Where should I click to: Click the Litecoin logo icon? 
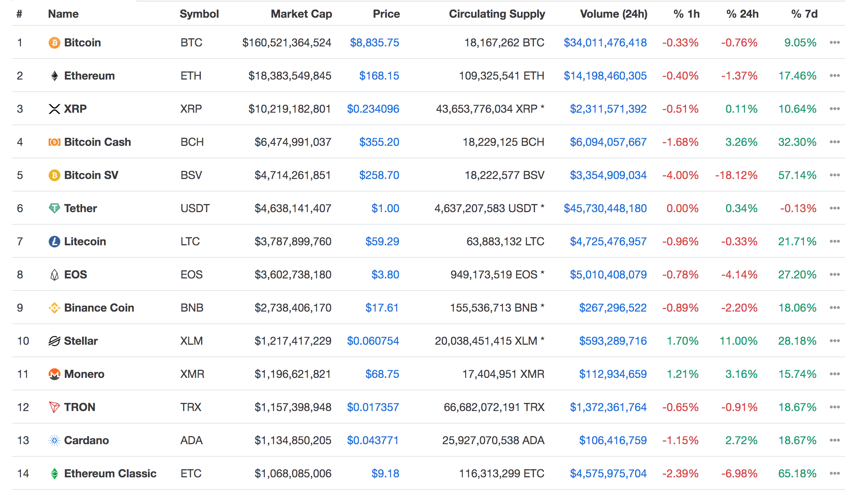[x=55, y=242]
